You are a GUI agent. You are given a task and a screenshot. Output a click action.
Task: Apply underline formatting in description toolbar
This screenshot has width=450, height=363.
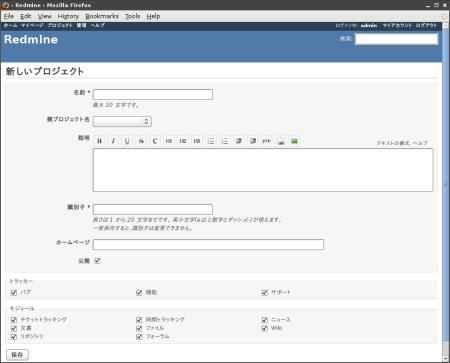[x=127, y=141]
